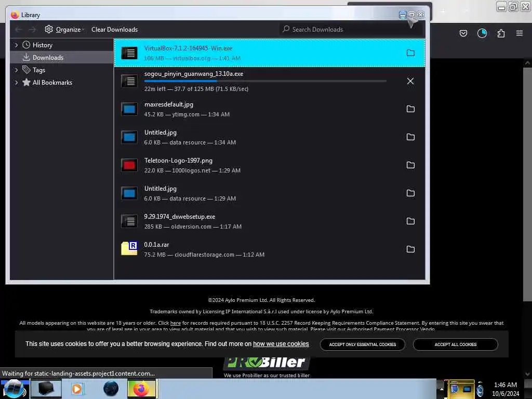Open Firefox extensions puzzle icon

pyautogui.click(x=501, y=33)
